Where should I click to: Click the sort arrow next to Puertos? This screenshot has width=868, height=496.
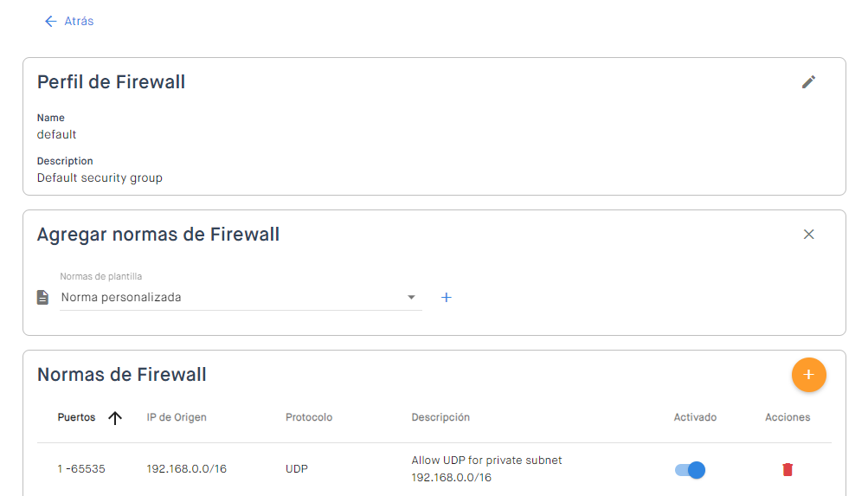click(x=115, y=418)
